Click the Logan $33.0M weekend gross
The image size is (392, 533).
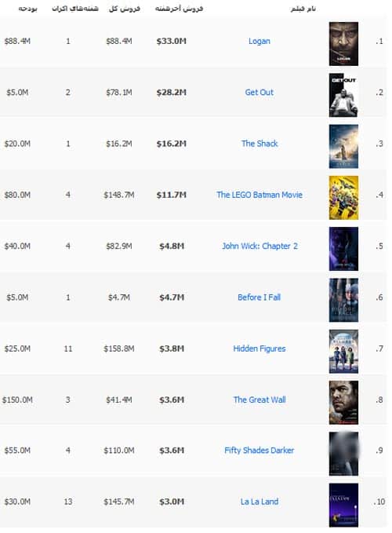tap(172, 41)
